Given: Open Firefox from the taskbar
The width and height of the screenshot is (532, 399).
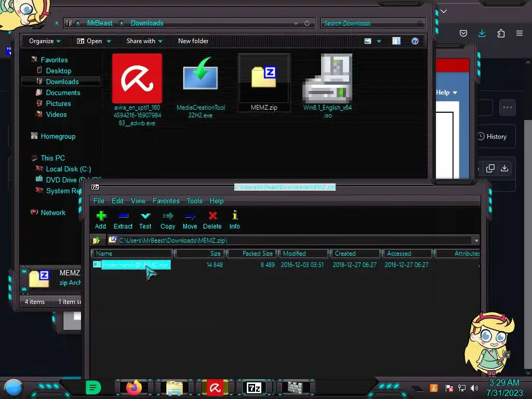Looking at the screenshot, I should pyautogui.click(x=134, y=387).
